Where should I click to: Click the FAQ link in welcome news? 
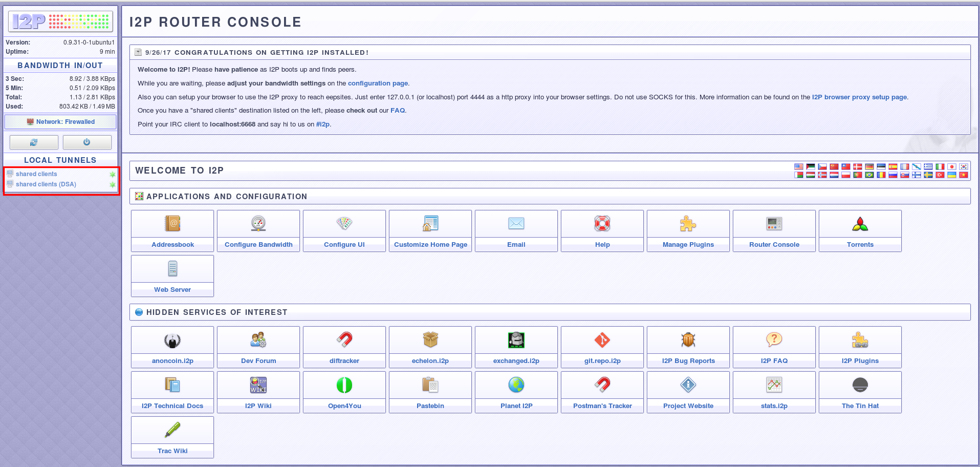(x=398, y=111)
